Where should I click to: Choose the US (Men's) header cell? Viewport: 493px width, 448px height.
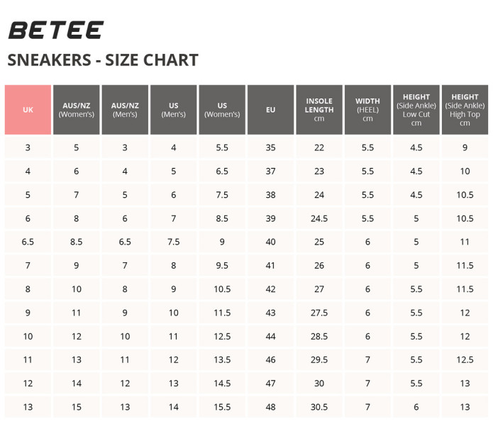tap(174, 110)
